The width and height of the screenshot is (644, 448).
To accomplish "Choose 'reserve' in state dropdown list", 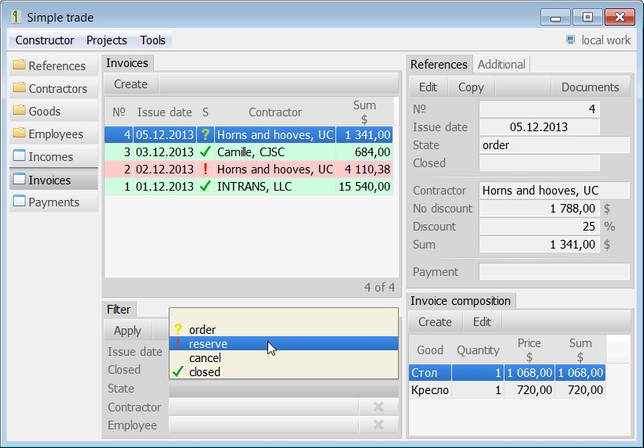I will point(283,344).
